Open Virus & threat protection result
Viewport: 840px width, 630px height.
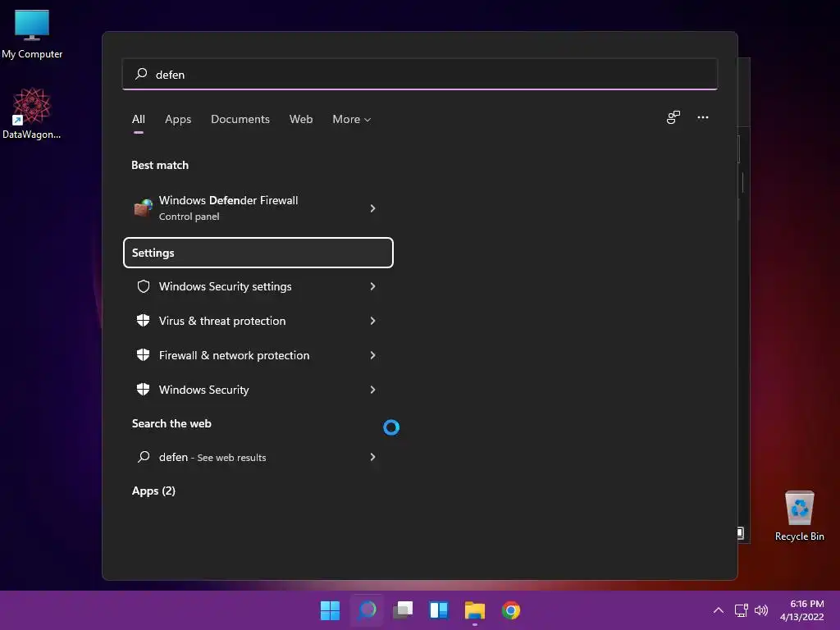pyautogui.click(x=258, y=321)
